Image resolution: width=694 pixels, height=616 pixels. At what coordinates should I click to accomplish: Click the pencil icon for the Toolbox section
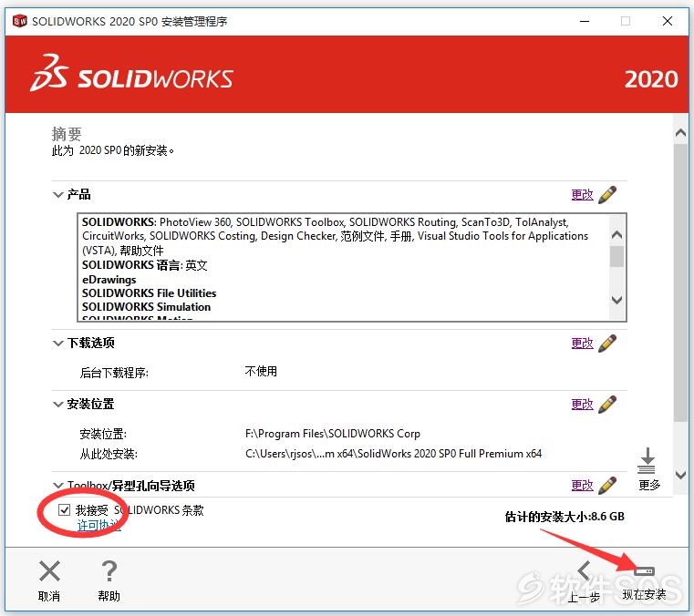(606, 486)
